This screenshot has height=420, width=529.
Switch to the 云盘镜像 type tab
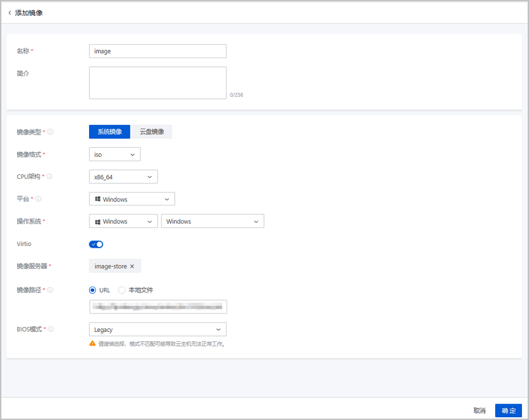[152, 132]
